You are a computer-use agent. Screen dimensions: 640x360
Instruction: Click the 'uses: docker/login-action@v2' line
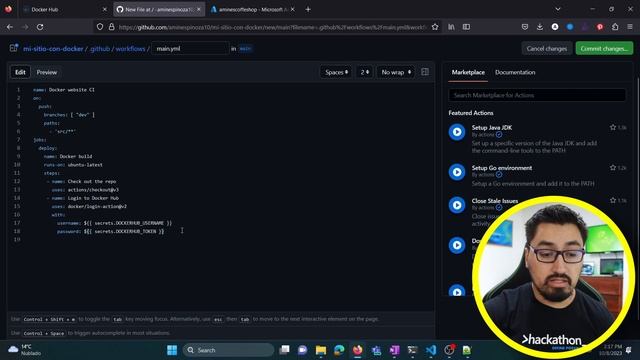pos(89,207)
